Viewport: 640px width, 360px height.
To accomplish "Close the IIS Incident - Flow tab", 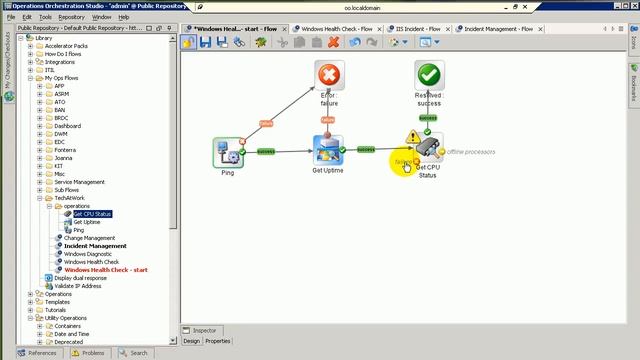I will 448,29.
